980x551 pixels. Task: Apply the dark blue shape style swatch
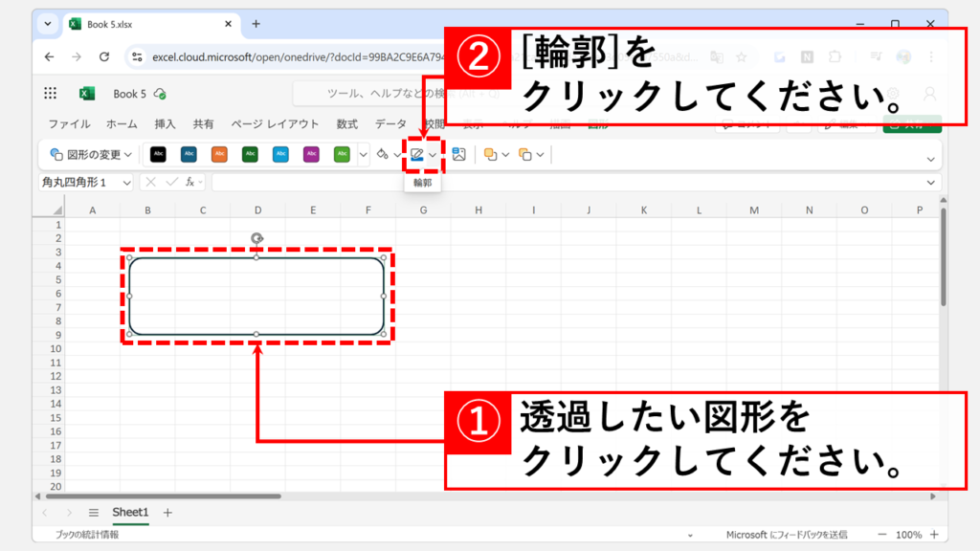[189, 154]
